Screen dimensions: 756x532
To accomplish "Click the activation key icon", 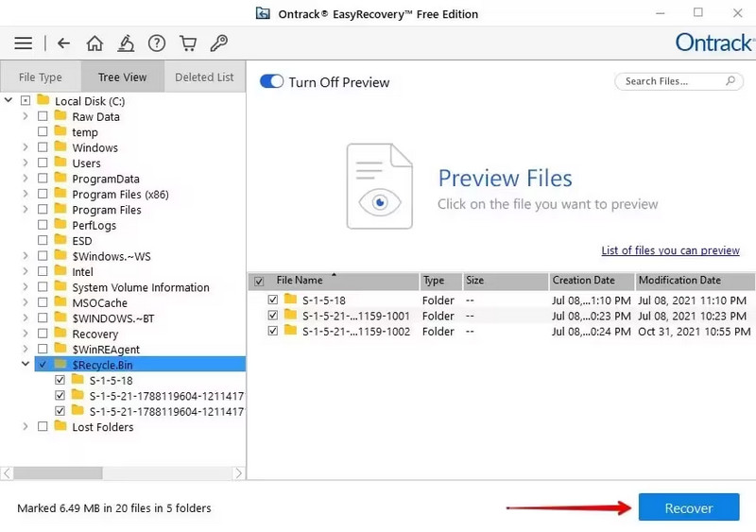I will (x=219, y=43).
